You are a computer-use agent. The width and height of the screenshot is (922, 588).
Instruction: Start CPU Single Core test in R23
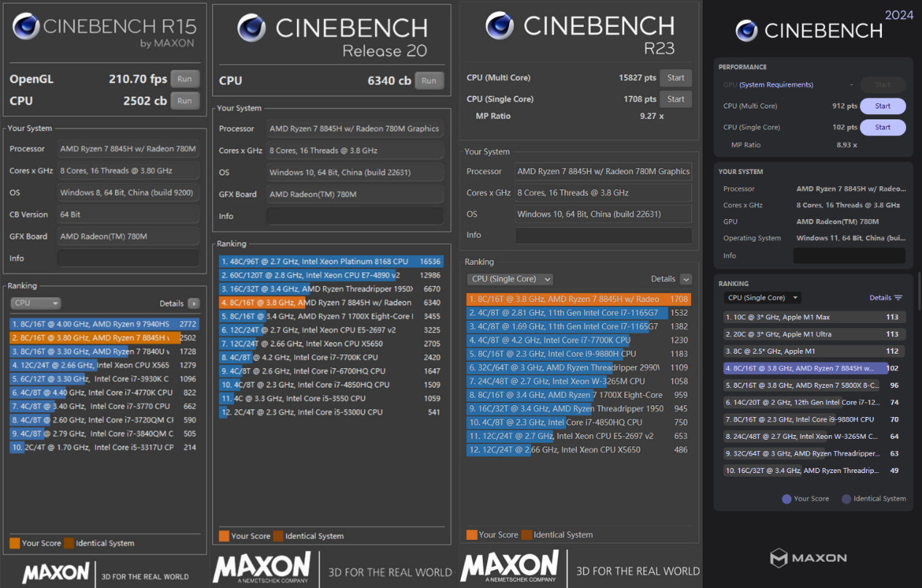[x=676, y=99]
